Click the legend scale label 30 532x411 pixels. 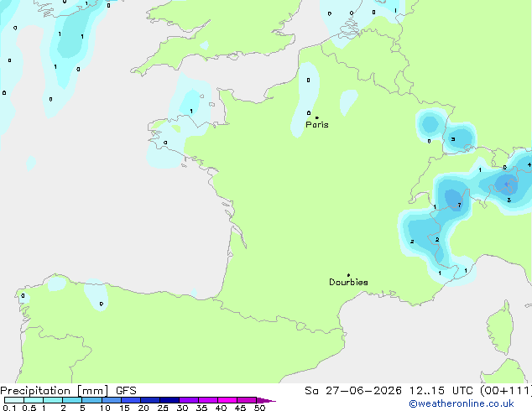tap(182, 408)
